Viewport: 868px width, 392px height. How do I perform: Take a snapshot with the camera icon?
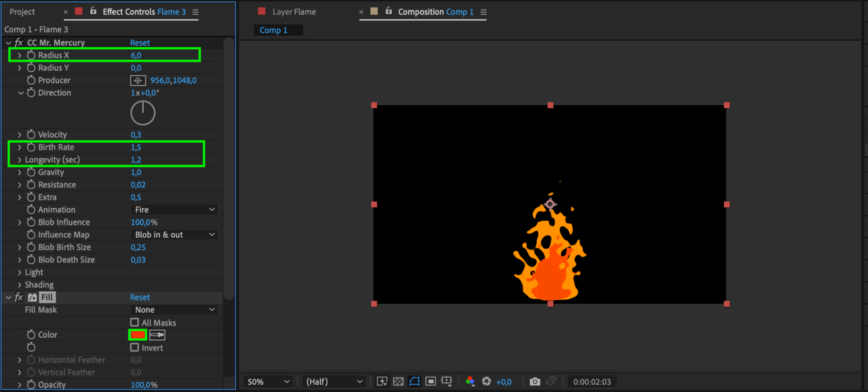pyautogui.click(x=535, y=382)
